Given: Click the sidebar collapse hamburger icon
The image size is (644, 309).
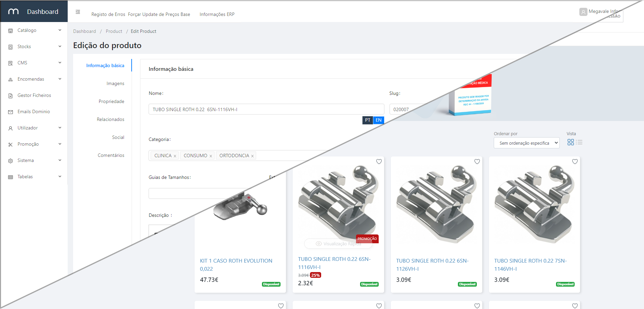Looking at the screenshot, I should (78, 12).
